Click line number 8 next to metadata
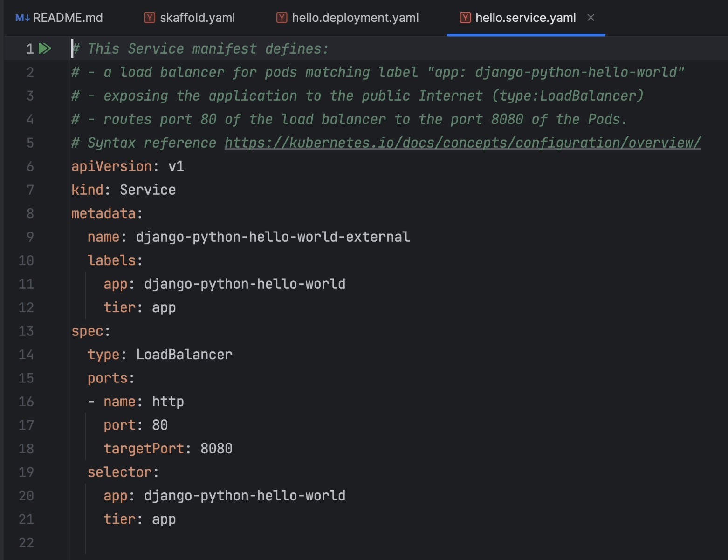Viewport: 728px width, 560px height. (30, 213)
